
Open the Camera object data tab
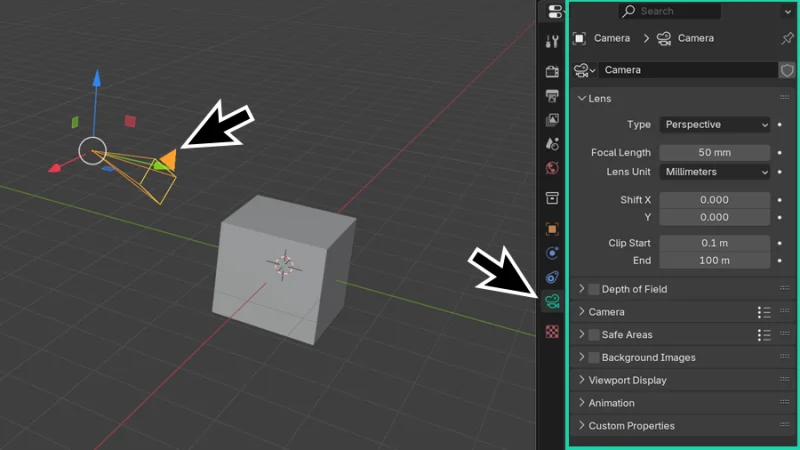tap(552, 302)
